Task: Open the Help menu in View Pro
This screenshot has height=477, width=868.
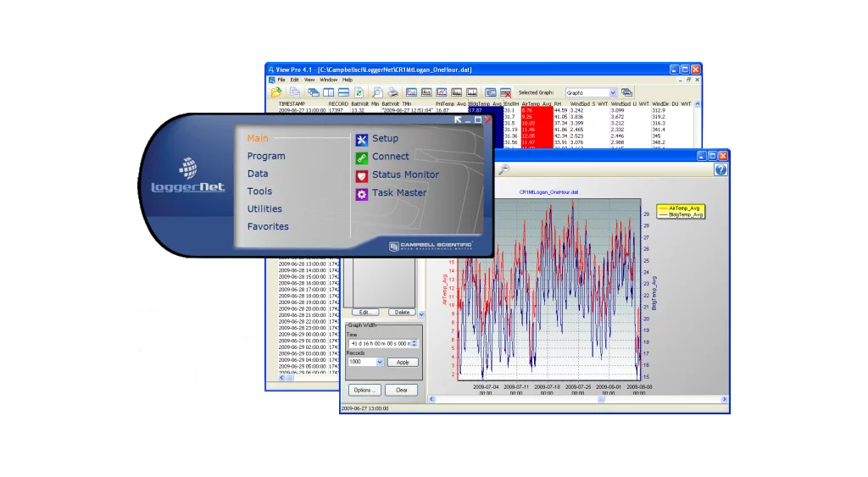Action: coord(347,80)
